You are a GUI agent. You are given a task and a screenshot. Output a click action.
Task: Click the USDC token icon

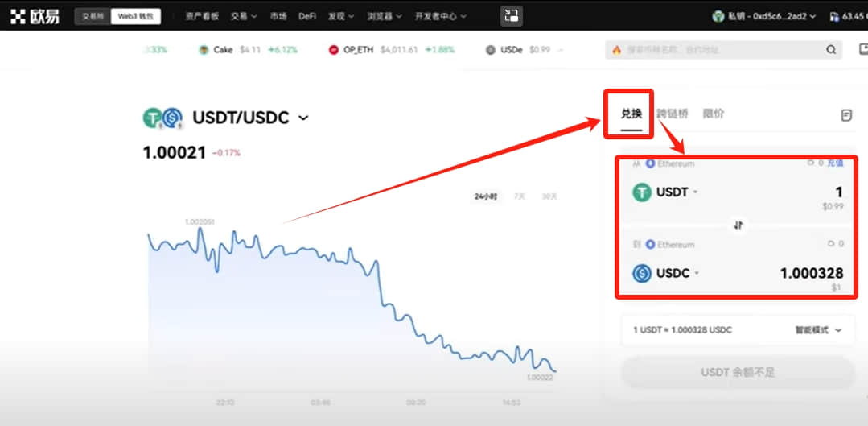click(642, 273)
